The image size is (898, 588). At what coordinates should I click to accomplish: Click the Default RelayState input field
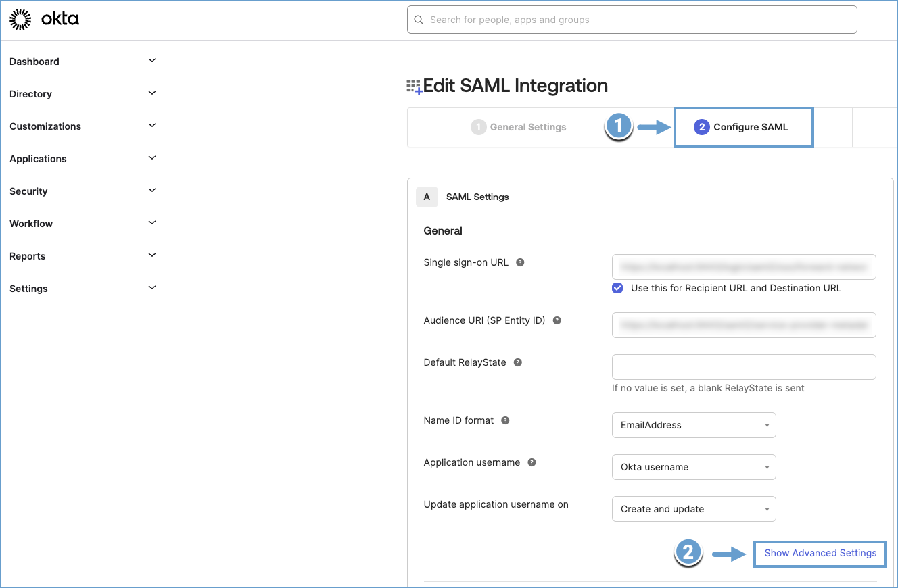tap(743, 366)
